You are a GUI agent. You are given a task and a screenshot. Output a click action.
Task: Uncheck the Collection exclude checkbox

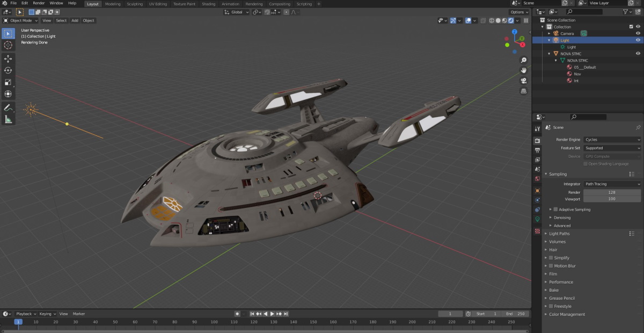(631, 26)
